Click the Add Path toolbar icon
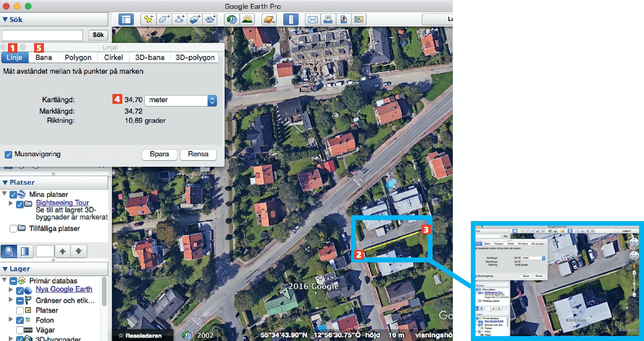The image size is (644, 341). click(x=179, y=19)
